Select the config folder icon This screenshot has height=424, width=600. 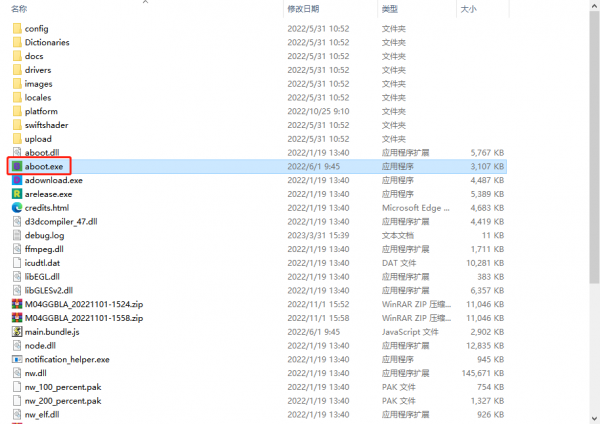click(16, 29)
